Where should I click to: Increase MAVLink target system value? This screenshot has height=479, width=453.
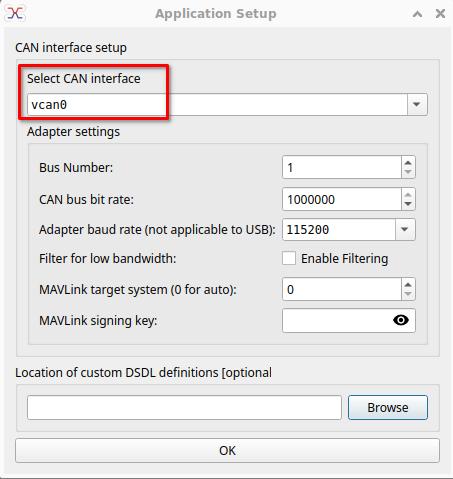tap(408, 284)
